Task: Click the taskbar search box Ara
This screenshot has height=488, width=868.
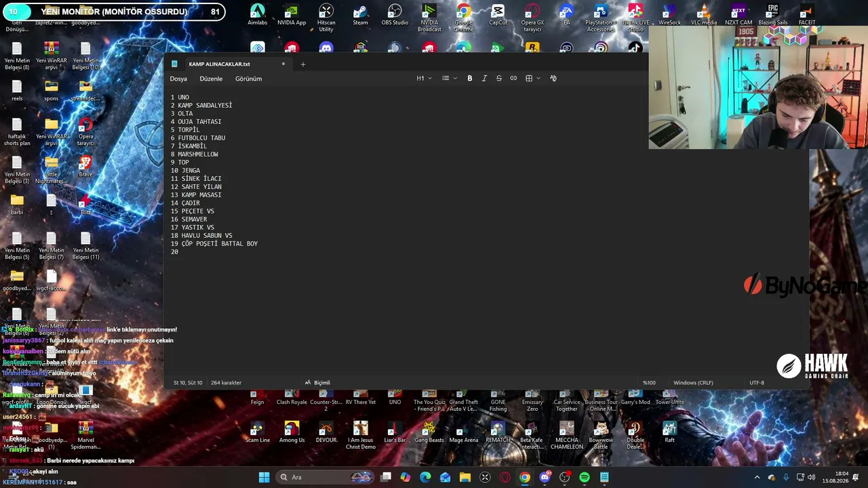Action: (326, 477)
